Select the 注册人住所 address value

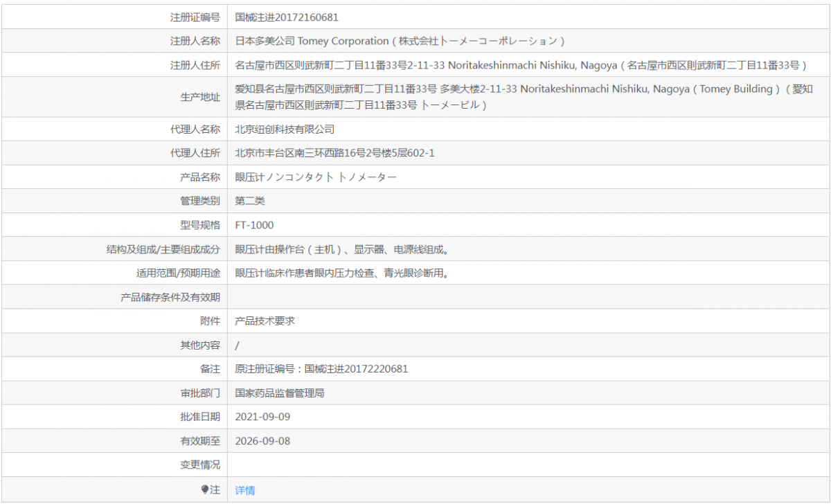(x=521, y=65)
